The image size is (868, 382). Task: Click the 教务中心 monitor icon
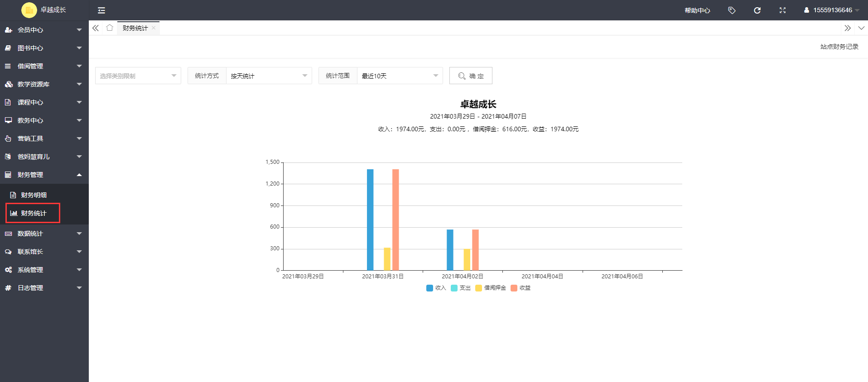pos(8,120)
